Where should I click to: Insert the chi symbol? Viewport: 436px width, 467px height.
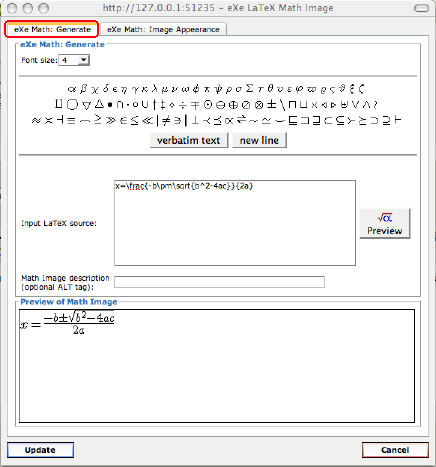coord(95,89)
